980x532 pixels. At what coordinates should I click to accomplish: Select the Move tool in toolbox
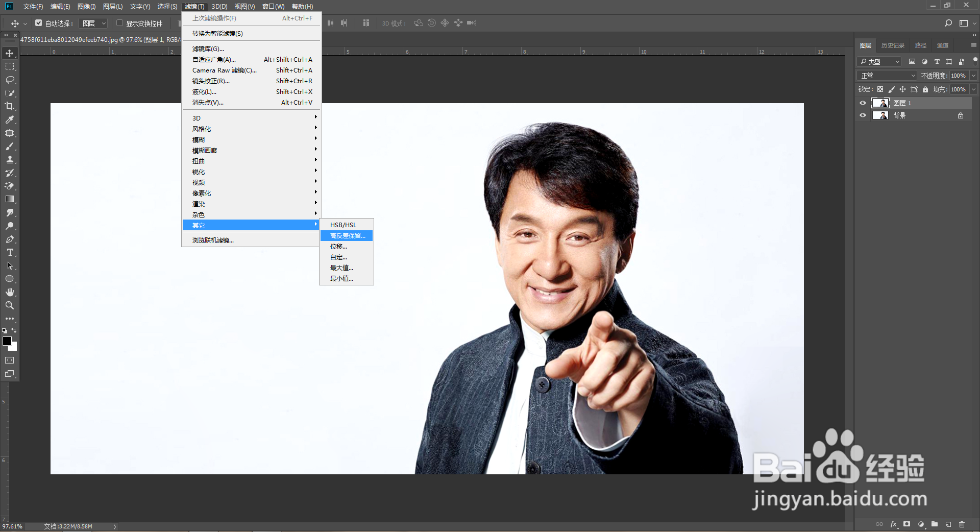tap(10, 53)
